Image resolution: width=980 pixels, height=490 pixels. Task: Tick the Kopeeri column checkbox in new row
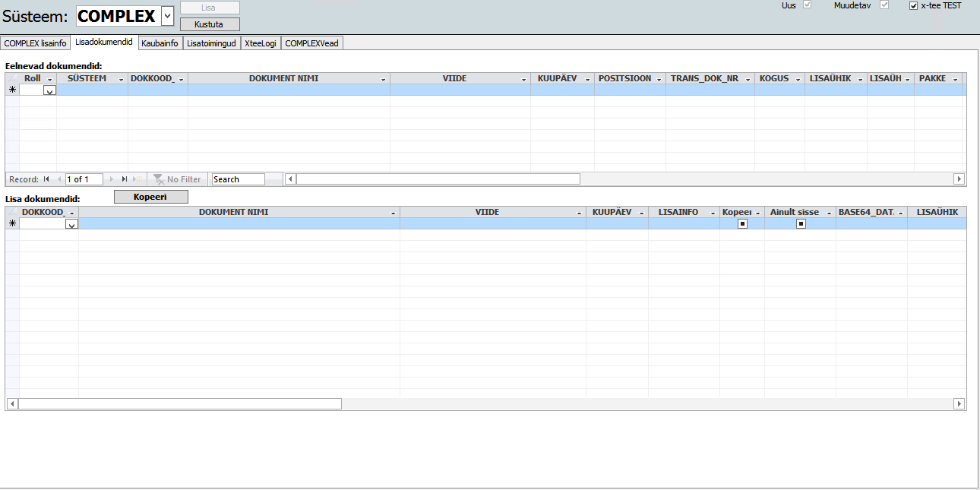pos(742,224)
